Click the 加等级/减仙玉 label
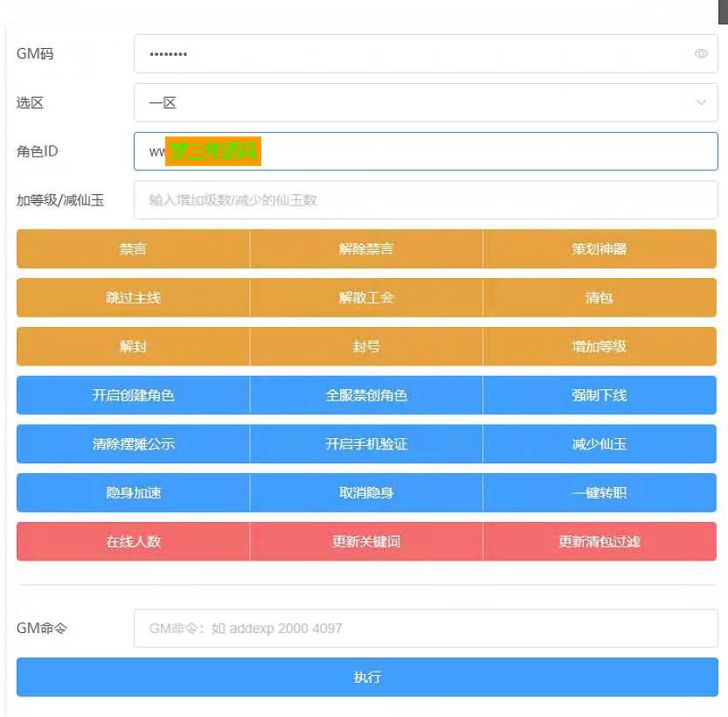The image size is (728, 717). click(60, 200)
